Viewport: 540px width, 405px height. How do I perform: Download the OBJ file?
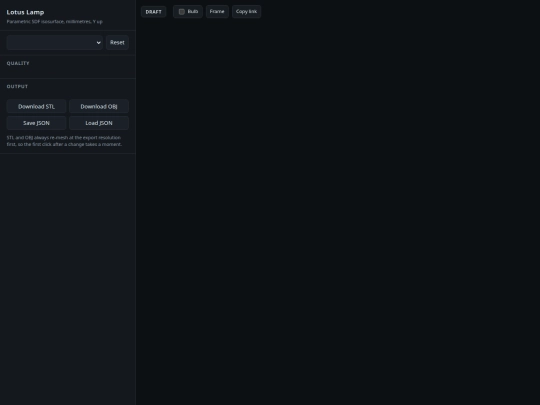point(99,106)
